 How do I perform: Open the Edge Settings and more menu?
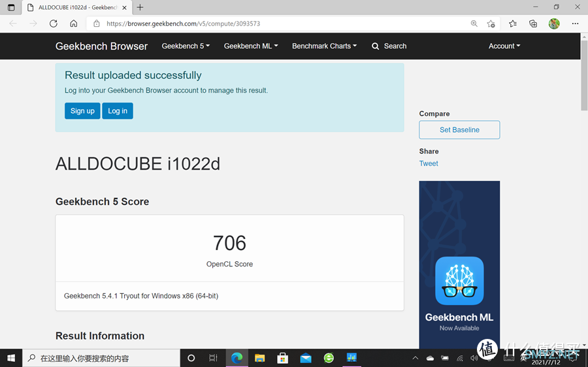[575, 24]
